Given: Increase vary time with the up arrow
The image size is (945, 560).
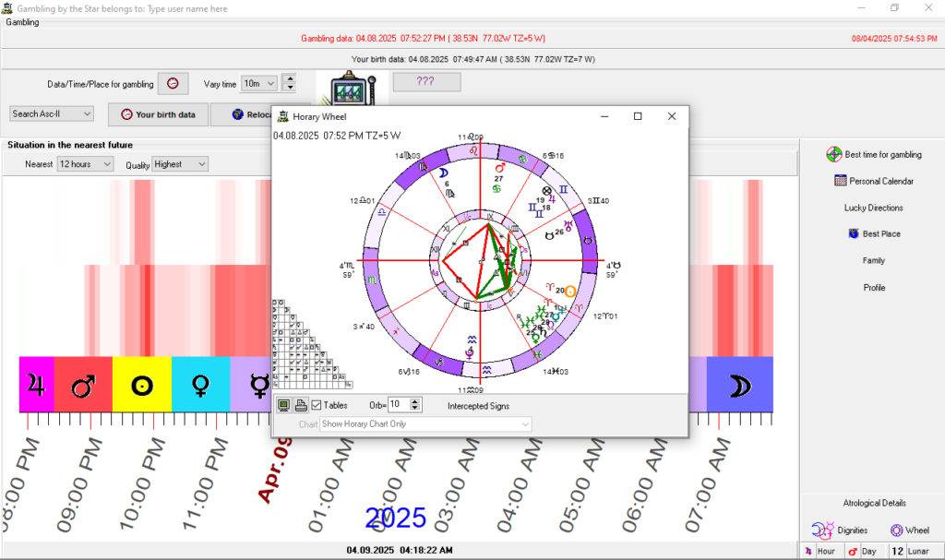Looking at the screenshot, I should click(x=290, y=78).
